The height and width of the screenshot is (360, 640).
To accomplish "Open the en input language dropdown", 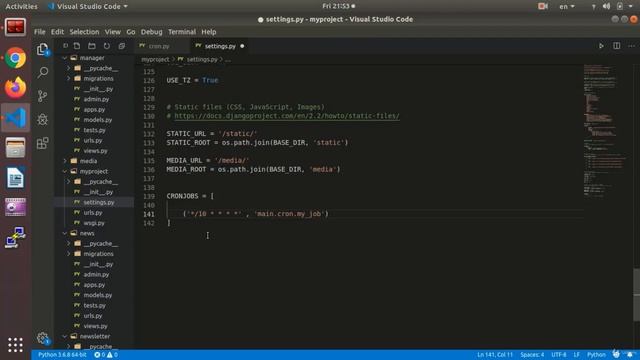I will tap(567, 7).
